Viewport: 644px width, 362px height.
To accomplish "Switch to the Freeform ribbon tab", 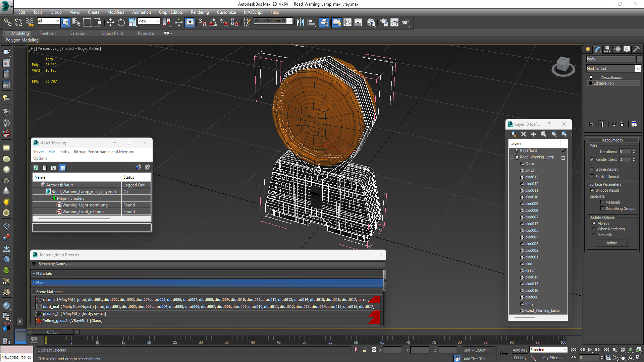I will (x=47, y=33).
